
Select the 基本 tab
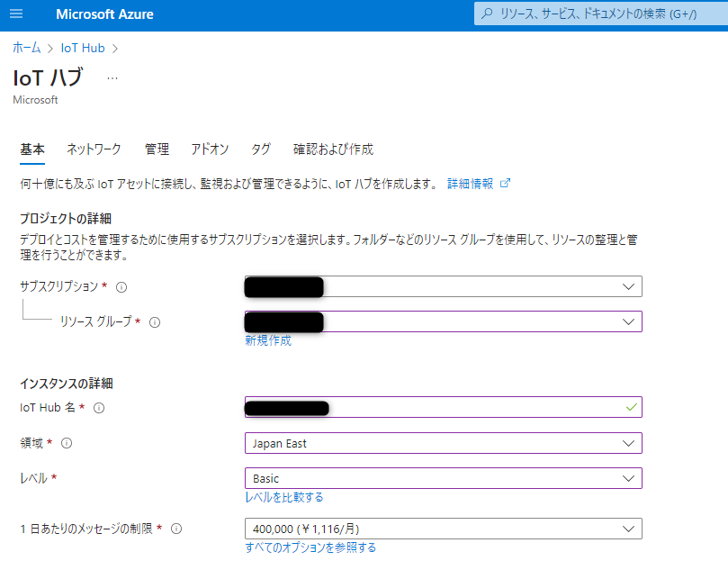point(32,149)
